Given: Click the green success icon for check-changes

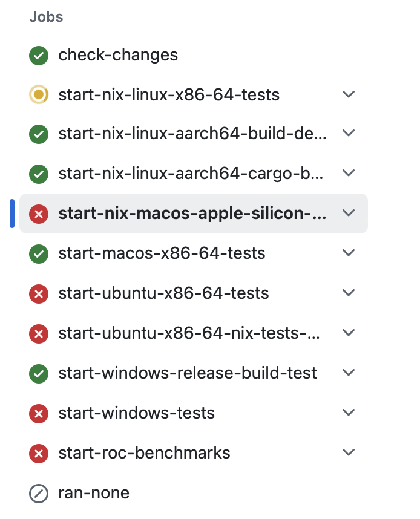Looking at the screenshot, I should point(39,55).
